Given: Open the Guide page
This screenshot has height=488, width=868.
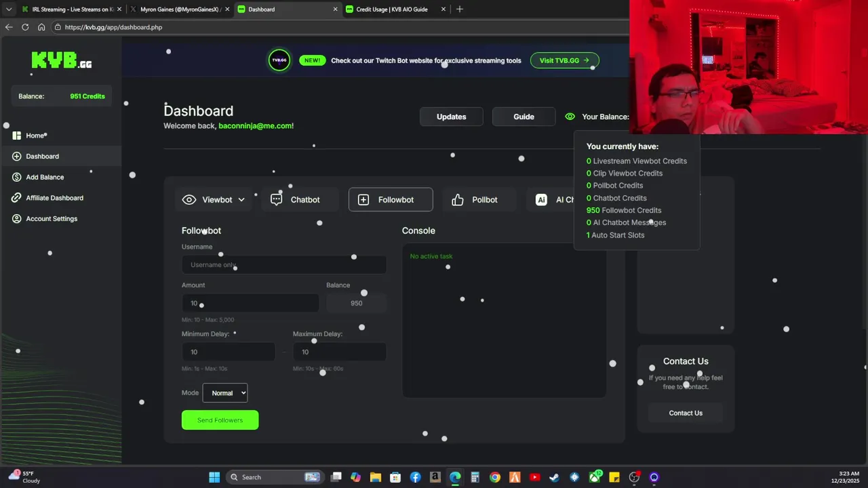Looking at the screenshot, I should pos(524,117).
